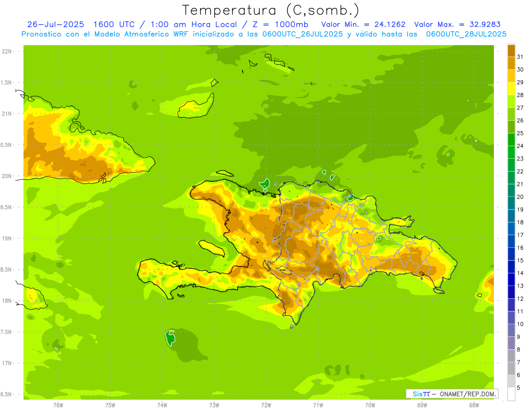Image resolution: width=532 pixels, height=411 pixels.
Task: Click the "71W" longitude label
Action: [318, 405]
